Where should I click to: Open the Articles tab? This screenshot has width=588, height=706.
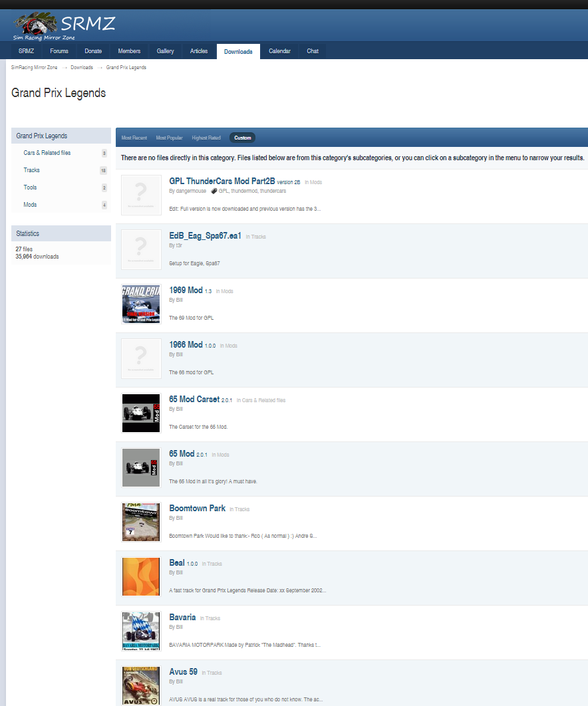point(199,51)
